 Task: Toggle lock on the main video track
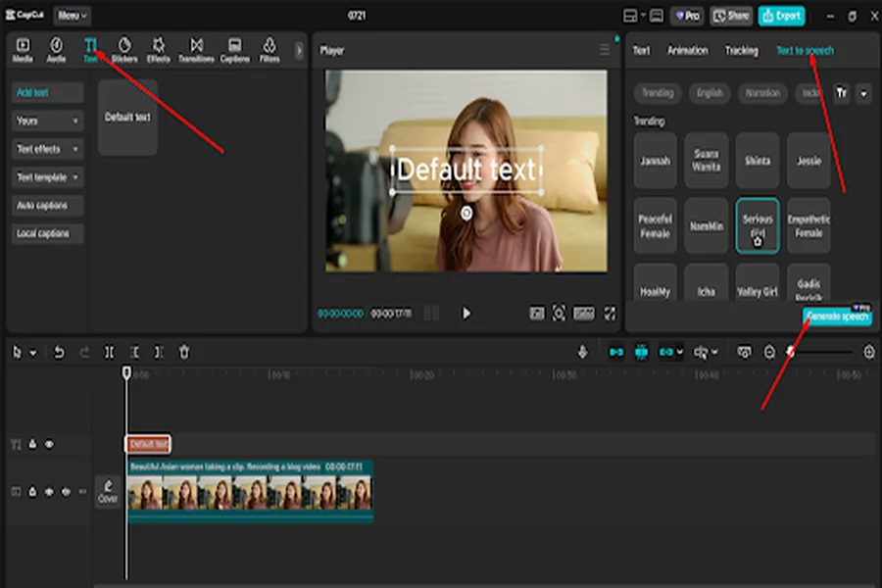pos(32,492)
